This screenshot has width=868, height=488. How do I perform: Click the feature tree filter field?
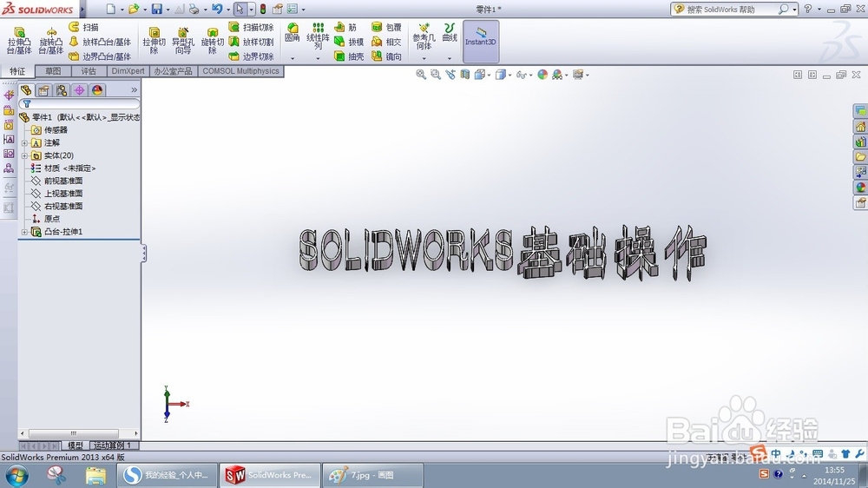79,103
